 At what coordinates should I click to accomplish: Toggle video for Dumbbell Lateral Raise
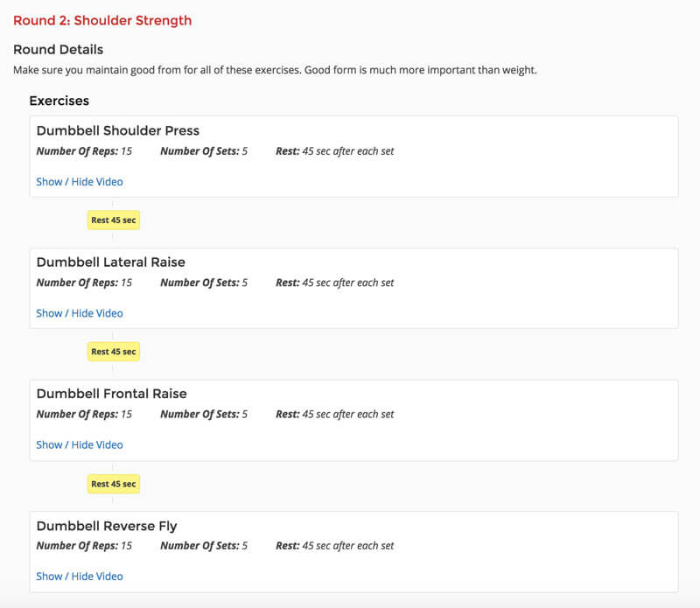pos(80,313)
